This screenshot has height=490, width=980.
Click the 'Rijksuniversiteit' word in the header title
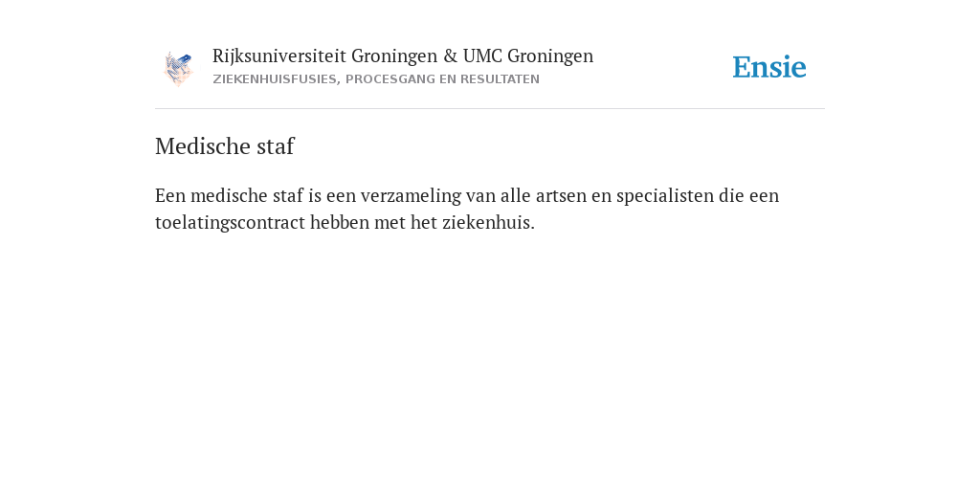point(279,56)
